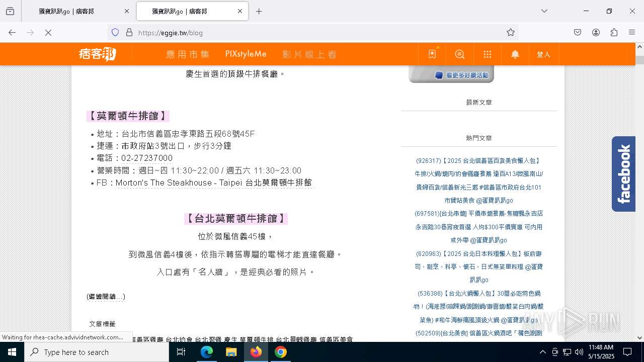Go back to the previous page
This screenshot has width=644, height=362.
(x=12, y=32)
